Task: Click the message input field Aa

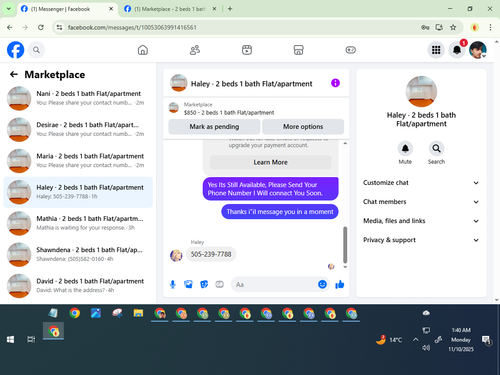Action: (x=280, y=284)
